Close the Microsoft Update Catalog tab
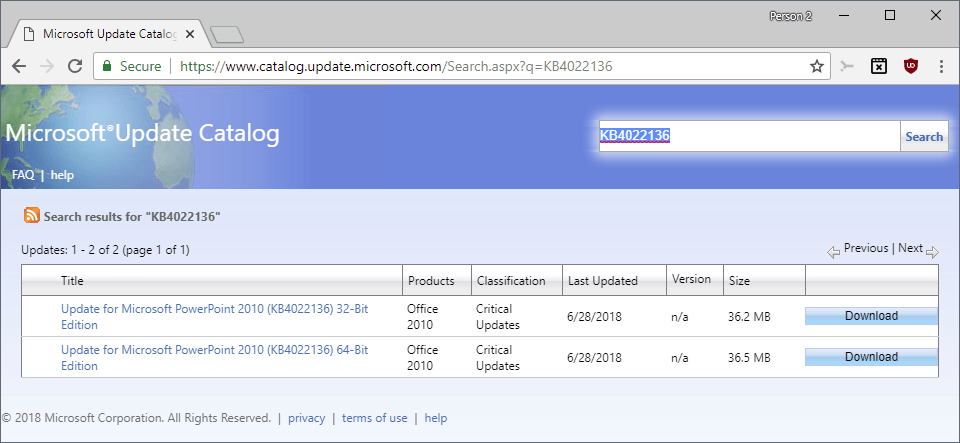 tap(190, 34)
